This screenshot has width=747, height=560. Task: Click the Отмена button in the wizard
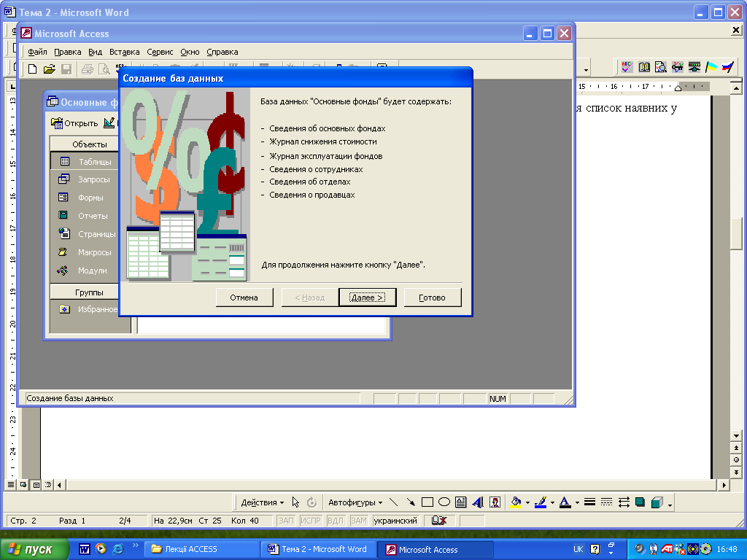click(x=244, y=297)
